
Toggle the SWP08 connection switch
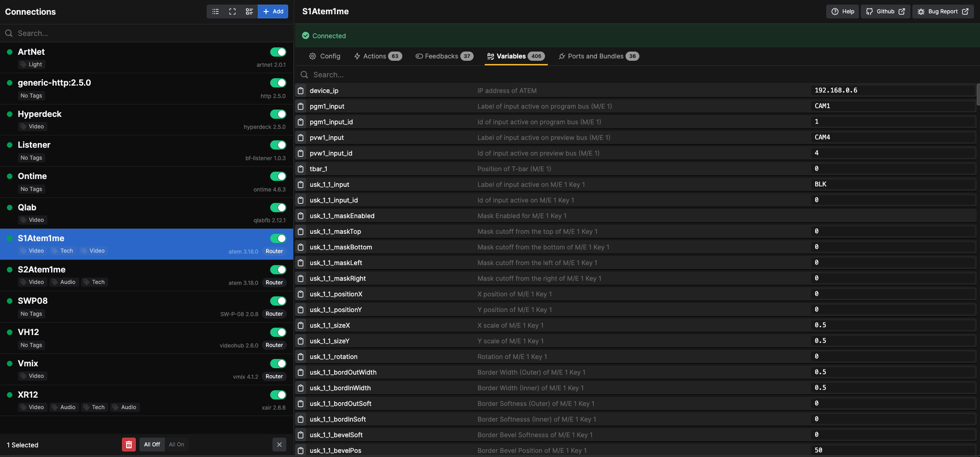(x=278, y=301)
